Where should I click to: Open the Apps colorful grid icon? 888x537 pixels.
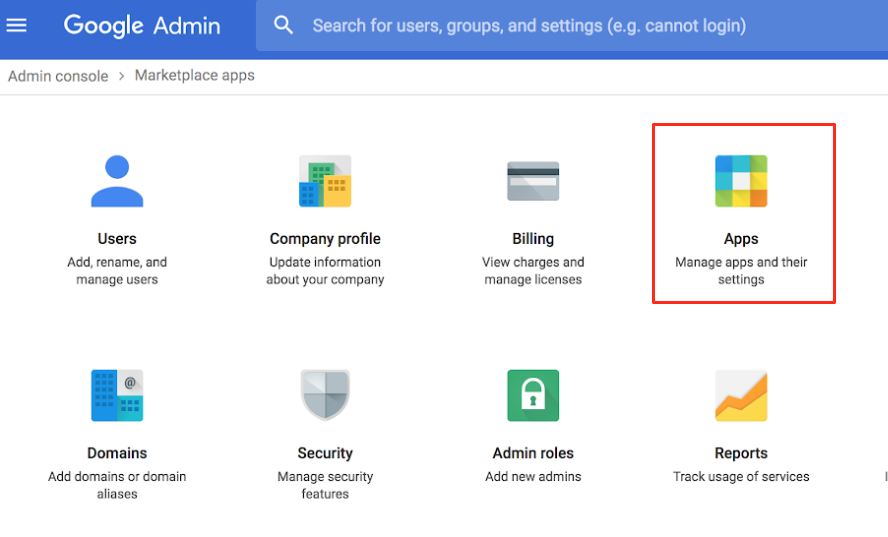point(741,181)
